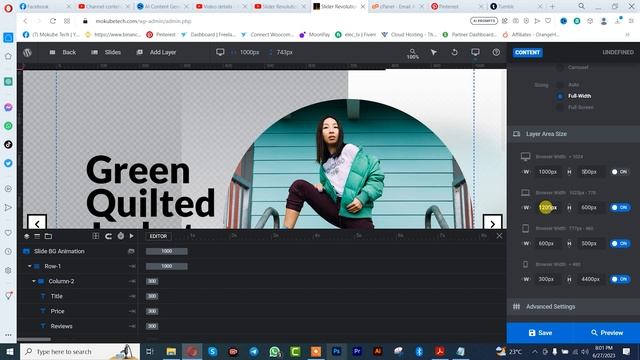
Task: Collapse the Row-1 layer tree
Action: (x=29, y=266)
